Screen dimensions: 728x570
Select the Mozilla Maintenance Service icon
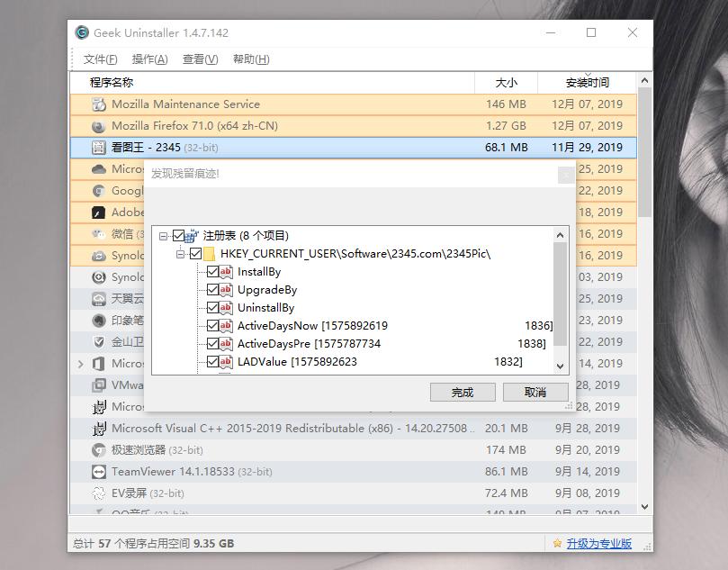pyautogui.click(x=98, y=104)
